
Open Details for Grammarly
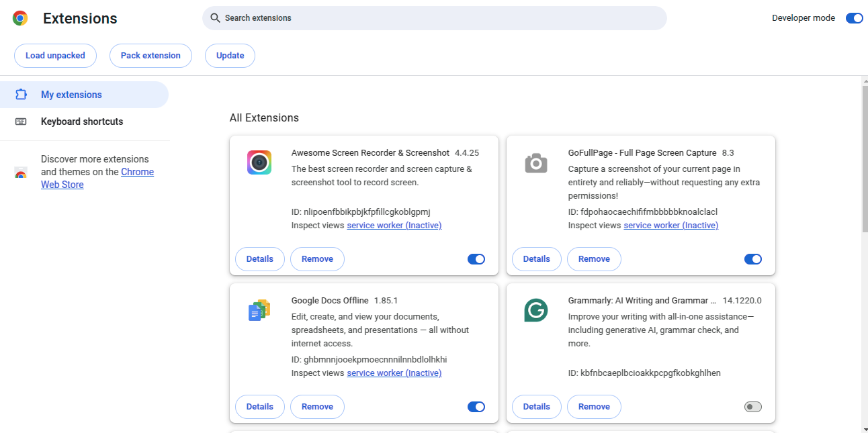coord(537,407)
